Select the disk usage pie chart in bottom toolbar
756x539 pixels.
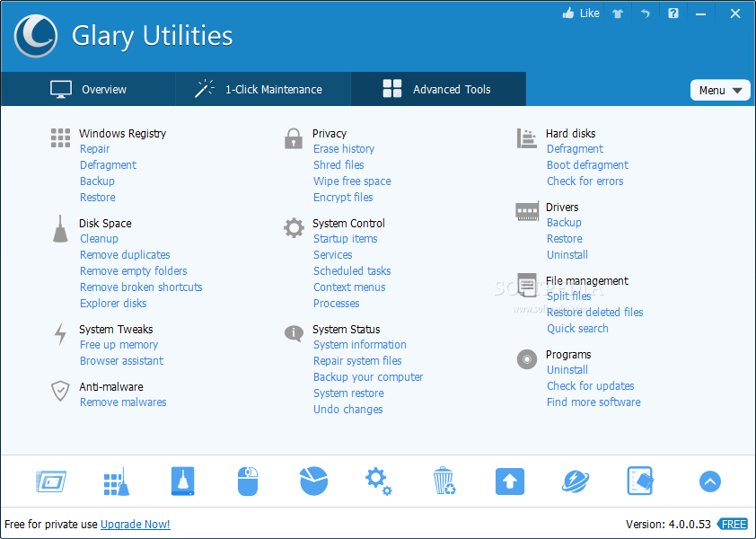click(x=312, y=482)
